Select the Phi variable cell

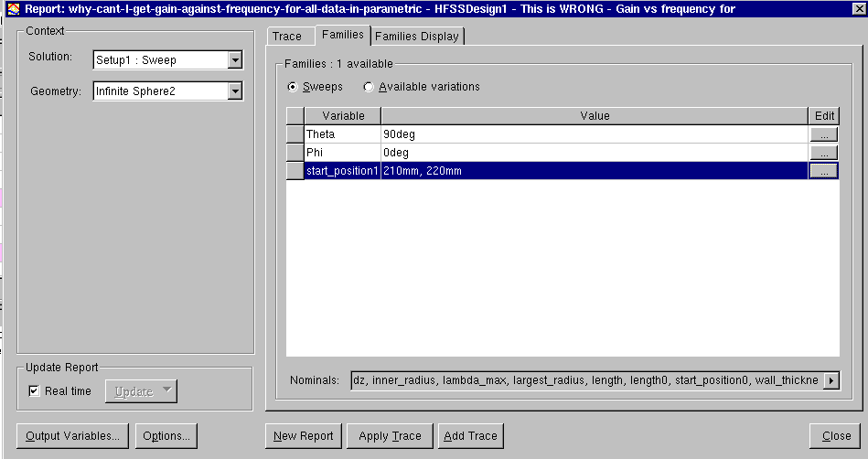[x=342, y=153]
